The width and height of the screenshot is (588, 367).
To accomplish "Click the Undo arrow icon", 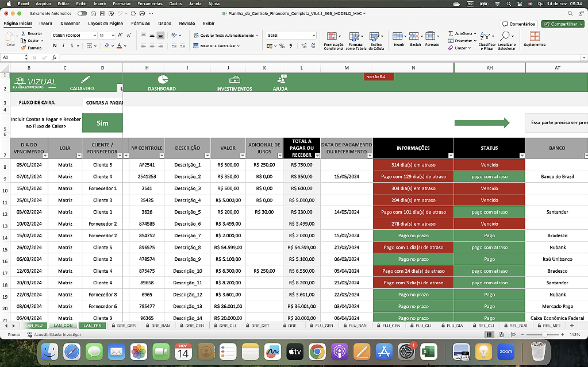I will click(120, 13).
